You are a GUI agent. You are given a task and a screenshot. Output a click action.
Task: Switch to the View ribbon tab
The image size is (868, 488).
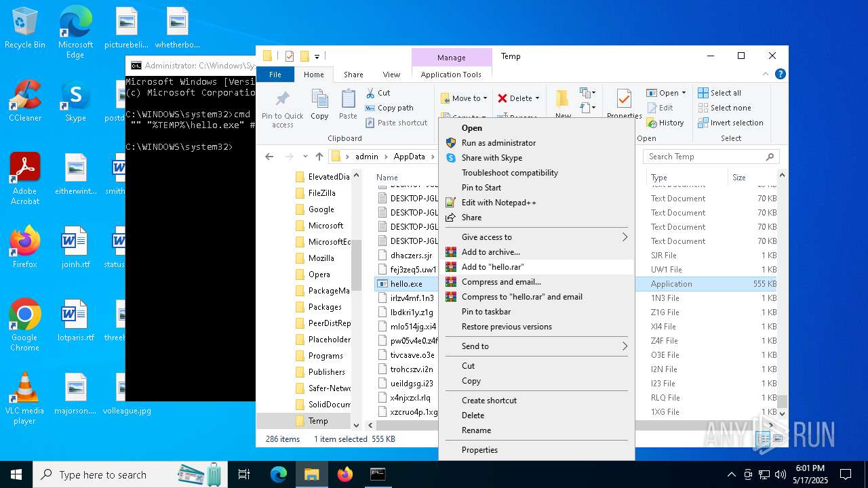coord(391,75)
